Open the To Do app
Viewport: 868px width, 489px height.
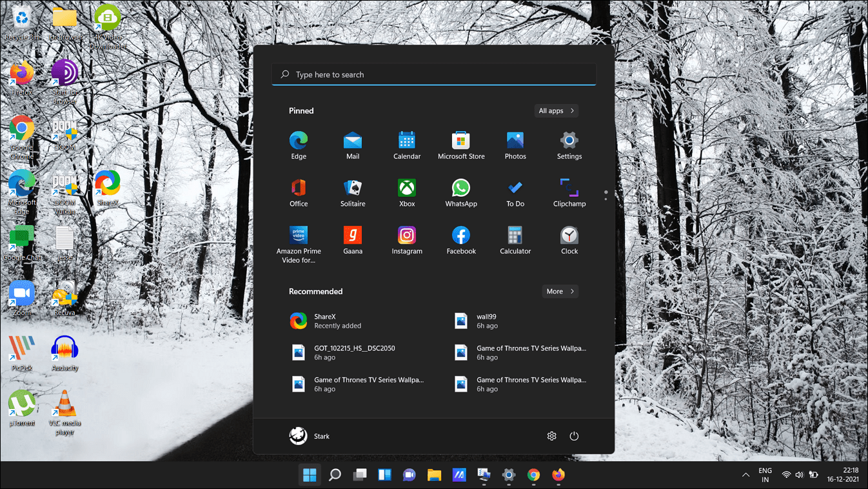tap(515, 193)
